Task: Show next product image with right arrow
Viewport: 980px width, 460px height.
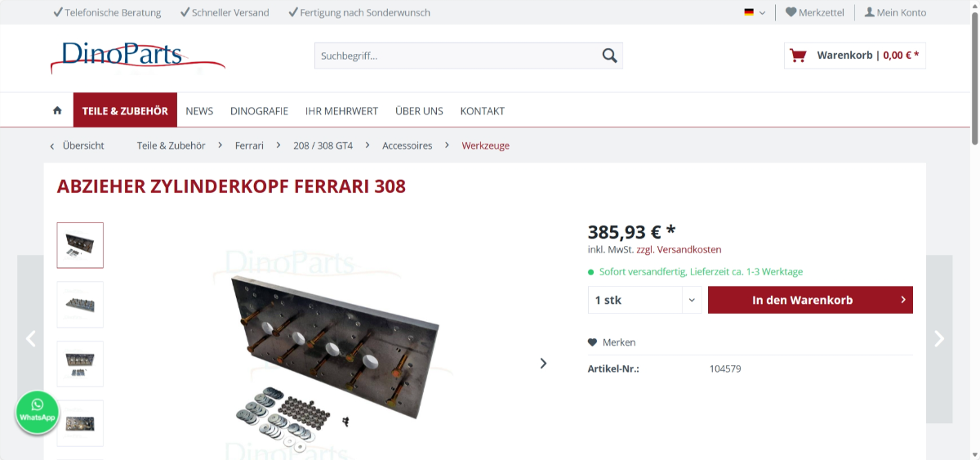Action: (x=544, y=363)
